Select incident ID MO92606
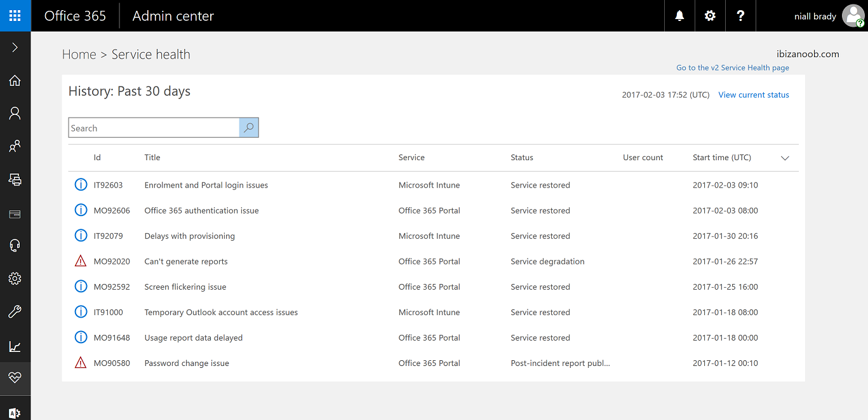The image size is (868, 420). click(112, 210)
